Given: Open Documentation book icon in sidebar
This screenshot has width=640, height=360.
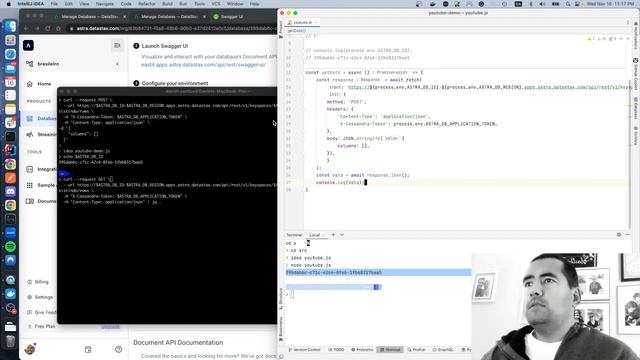Looking at the screenshot, I should coord(29,201).
